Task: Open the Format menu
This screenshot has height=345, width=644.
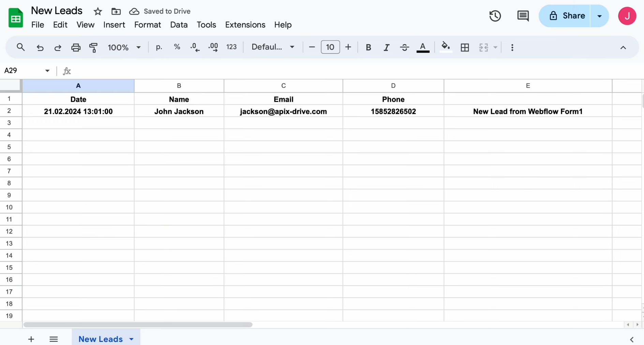Action: click(x=147, y=25)
